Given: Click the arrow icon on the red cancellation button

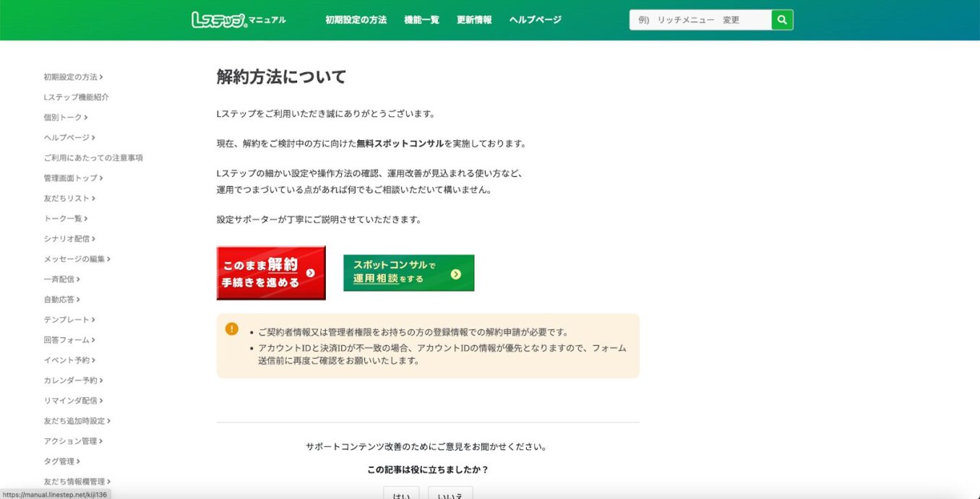Looking at the screenshot, I should [x=312, y=273].
